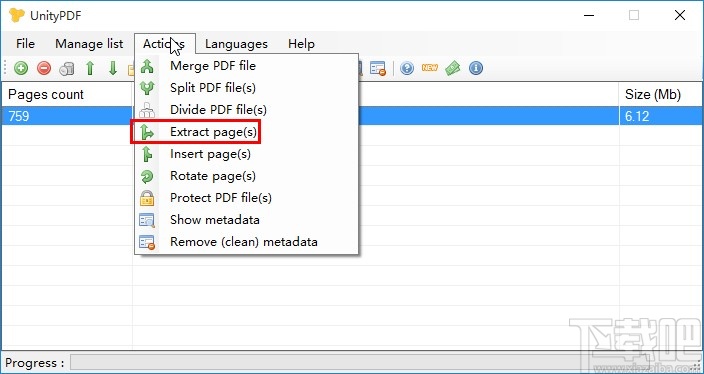
Task: Click the green add file toolbar icon
Action: (21, 68)
